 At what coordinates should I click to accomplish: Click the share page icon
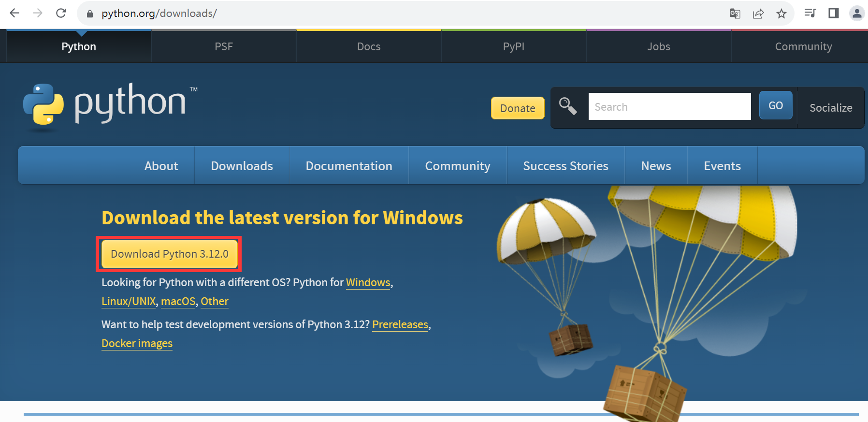(x=758, y=14)
